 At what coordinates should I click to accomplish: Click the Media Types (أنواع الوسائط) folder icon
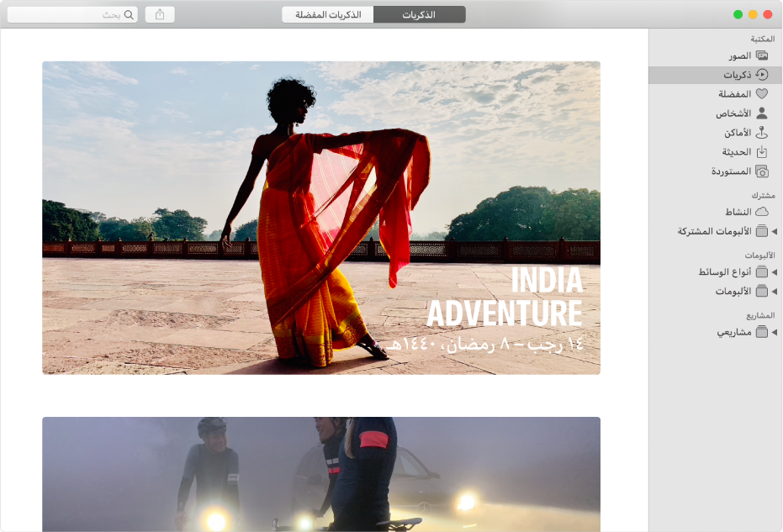pyautogui.click(x=761, y=271)
